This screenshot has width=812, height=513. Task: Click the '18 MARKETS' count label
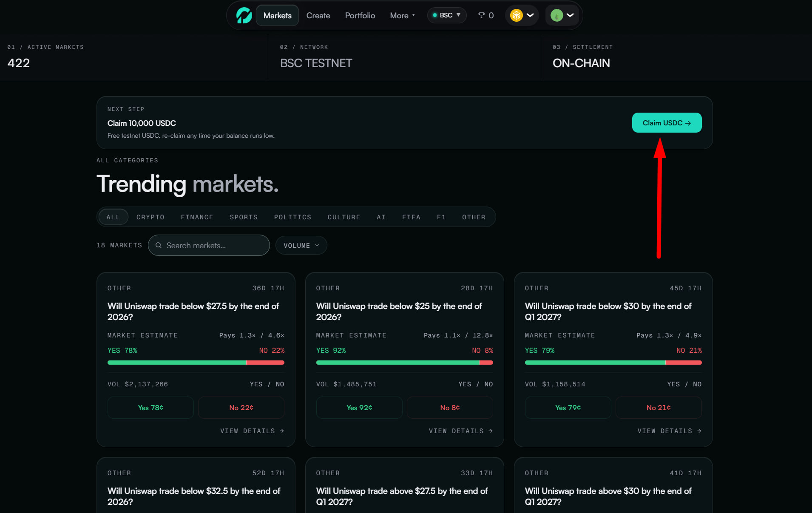coord(119,245)
